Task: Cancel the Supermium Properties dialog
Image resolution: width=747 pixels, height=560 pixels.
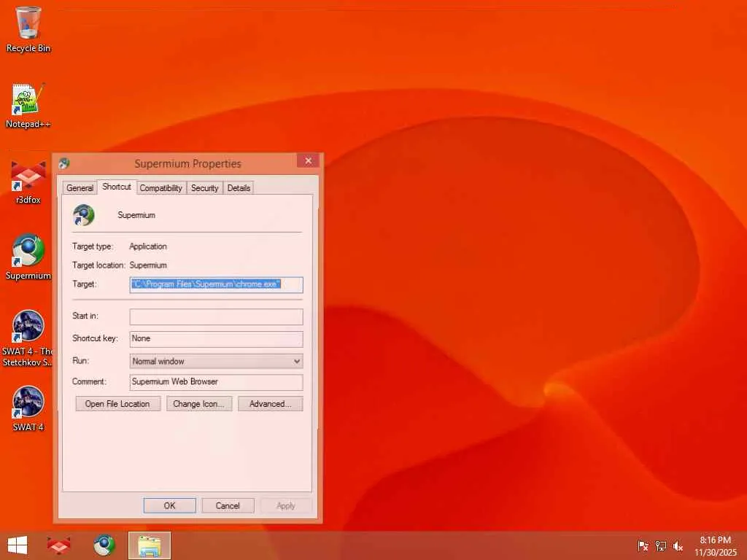Action: pyautogui.click(x=228, y=505)
